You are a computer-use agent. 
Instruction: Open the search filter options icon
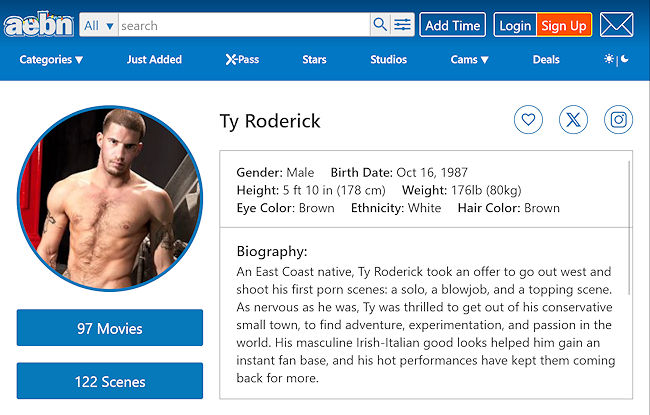402,25
